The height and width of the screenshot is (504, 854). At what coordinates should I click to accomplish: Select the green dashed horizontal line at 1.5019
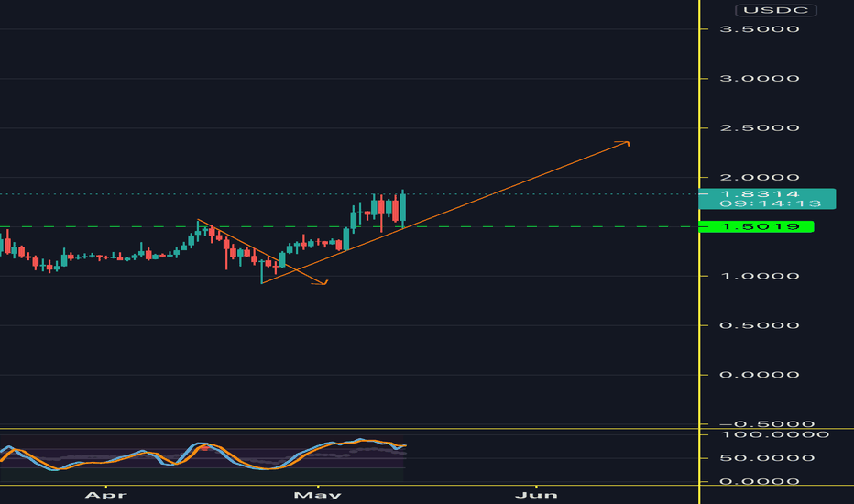tap(348, 226)
